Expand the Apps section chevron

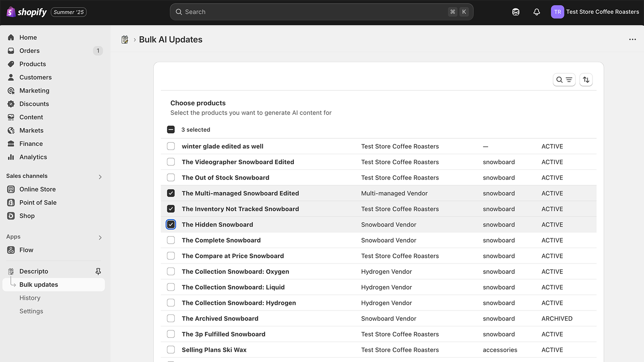(x=100, y=238)
